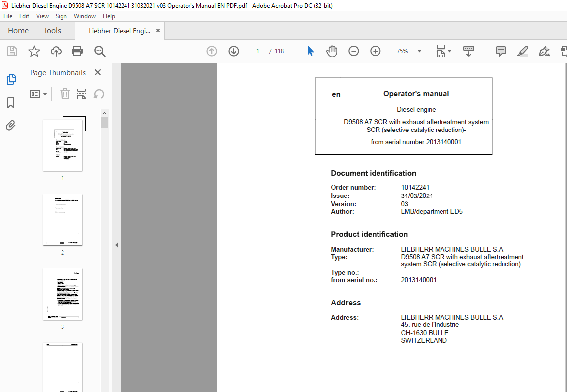The height and width of the screenshot is (392, 567).
Task: Switch to the Tools tab
Action: click(x=53, y=31)
